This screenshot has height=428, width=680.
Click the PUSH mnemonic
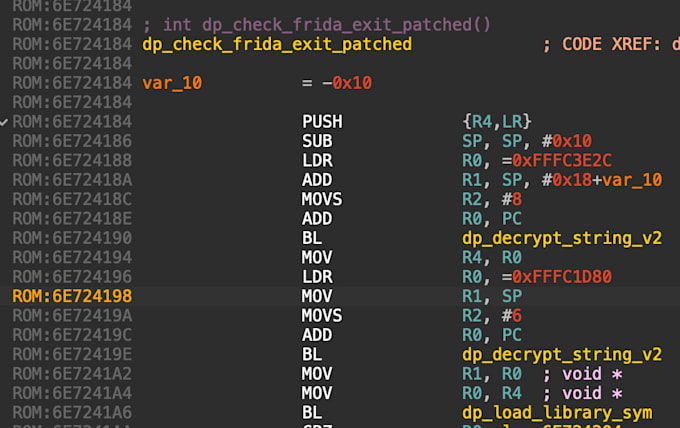322,122
